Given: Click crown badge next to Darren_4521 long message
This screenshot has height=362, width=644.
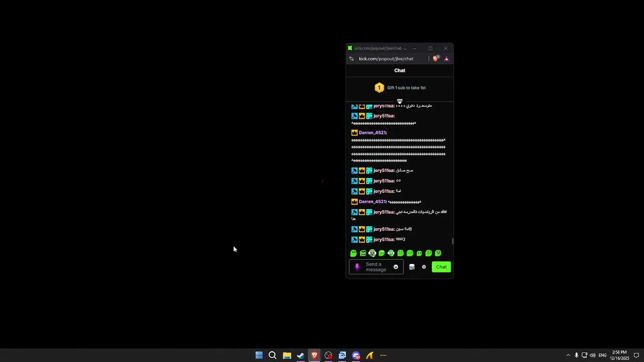Looking at the screenshot, I should (x=354, y=133).
